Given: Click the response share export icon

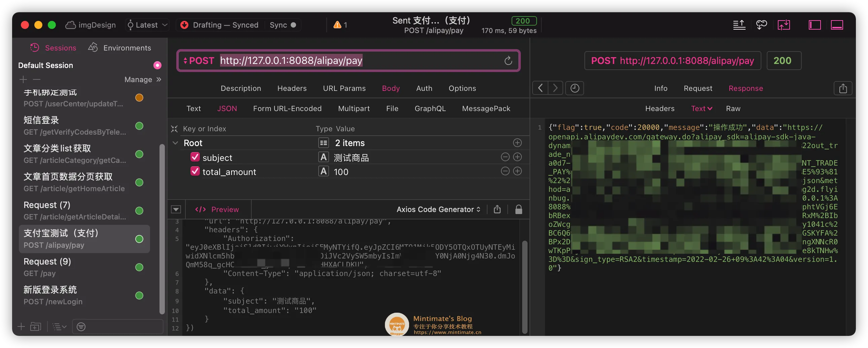Looking at the screenshot, I should click(843, 89).
